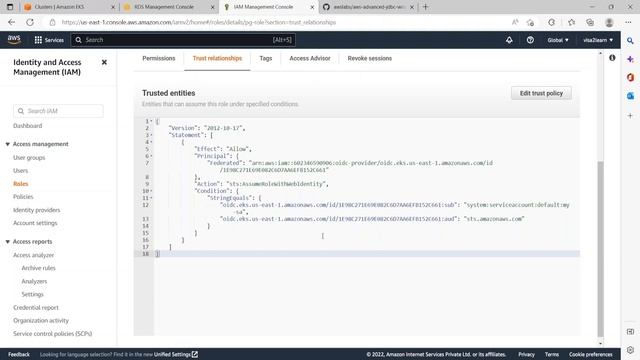The image size is (640, 360).
Task: Open the Revoke sessions tab
Action: pyautogui.click(x=369, y=58)
